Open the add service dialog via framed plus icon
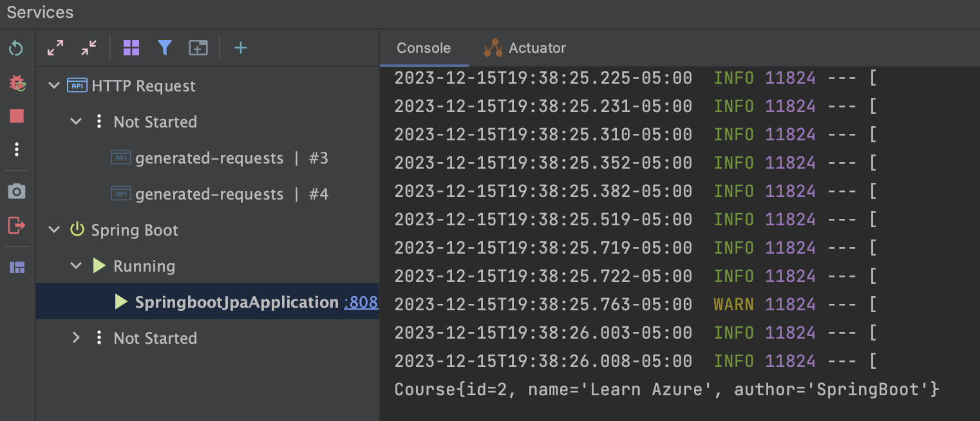 coord(198,48)
